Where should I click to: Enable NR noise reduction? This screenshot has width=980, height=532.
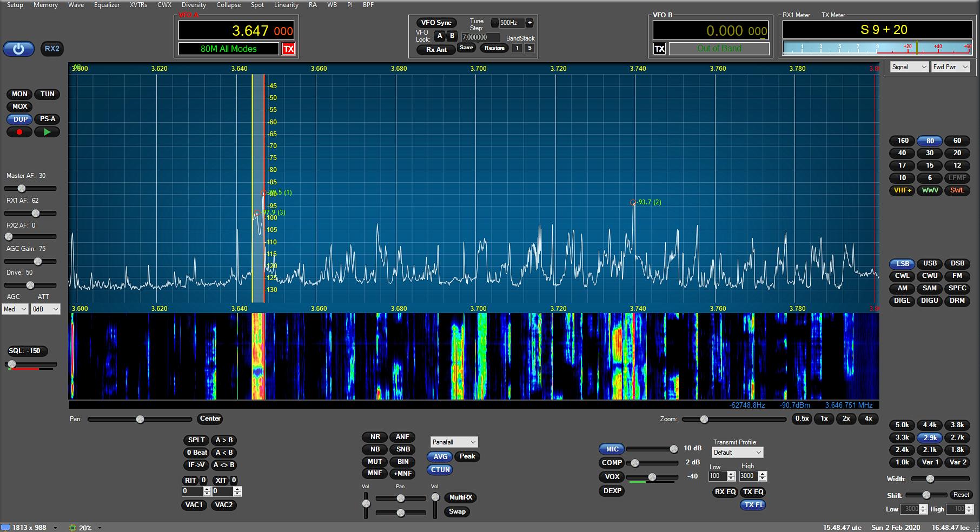click(375, 437)
